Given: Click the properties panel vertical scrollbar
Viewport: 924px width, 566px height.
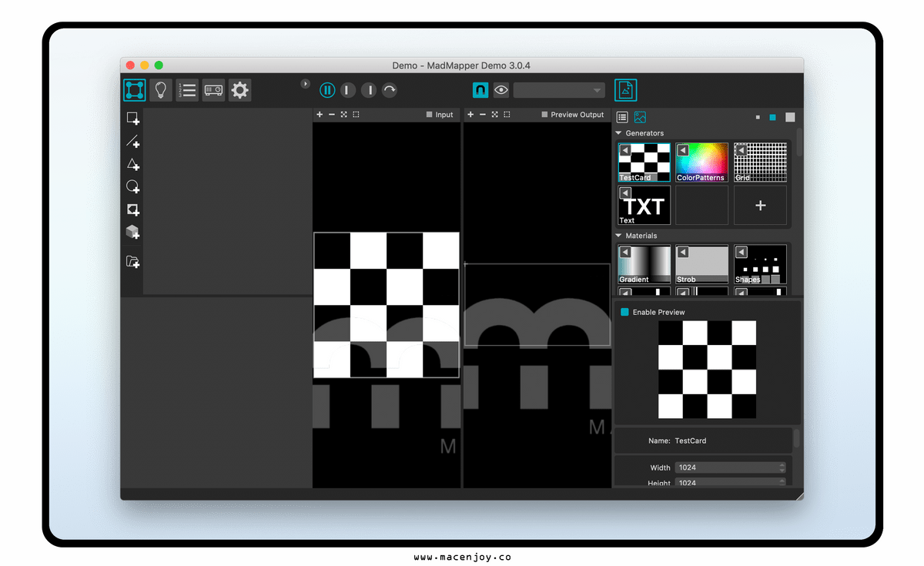Looking at the screenshot, I should coord(796,438).
